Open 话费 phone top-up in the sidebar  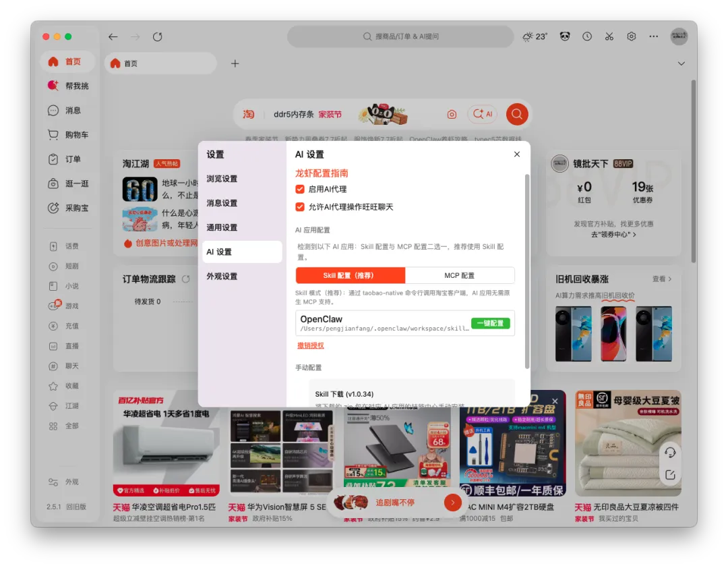tap(65, 246)
